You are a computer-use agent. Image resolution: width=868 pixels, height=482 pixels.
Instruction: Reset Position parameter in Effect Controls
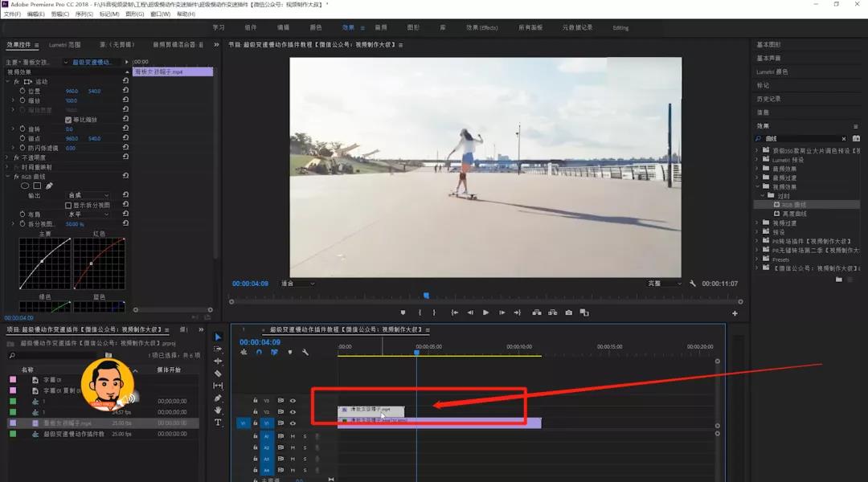(125, 90)
